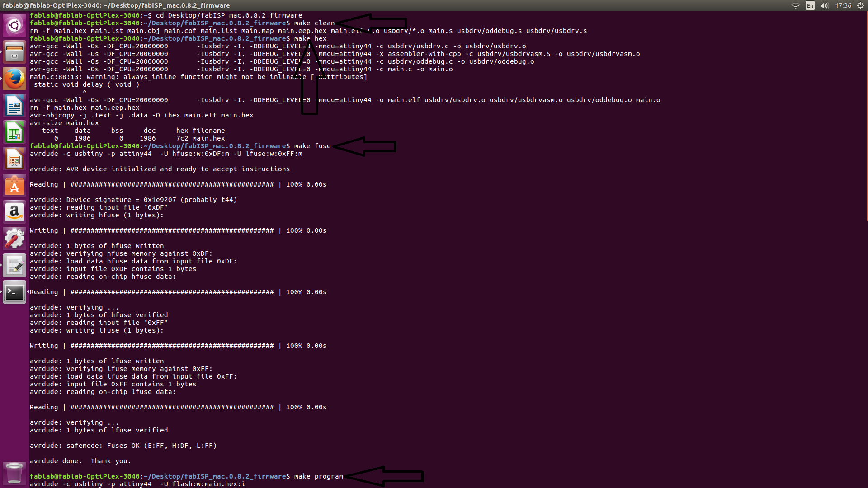This screenshot has width=868, height=488.
Task: Click the Amazon launcher icon
Action: pos(14,212)
